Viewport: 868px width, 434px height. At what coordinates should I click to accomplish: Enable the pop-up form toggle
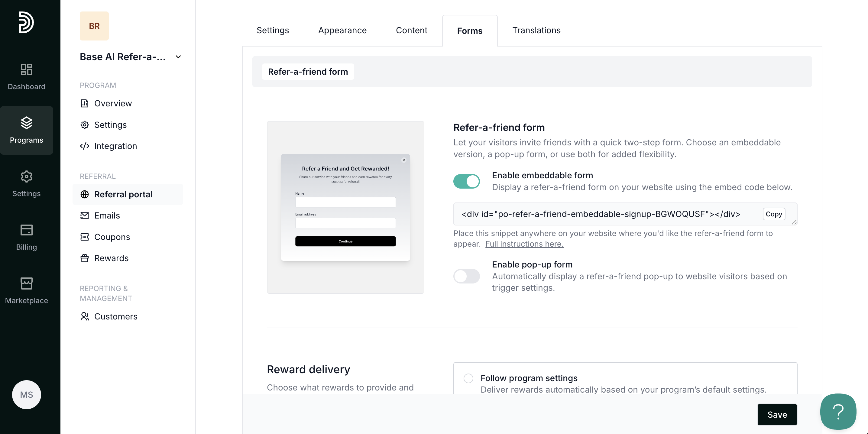466,276
